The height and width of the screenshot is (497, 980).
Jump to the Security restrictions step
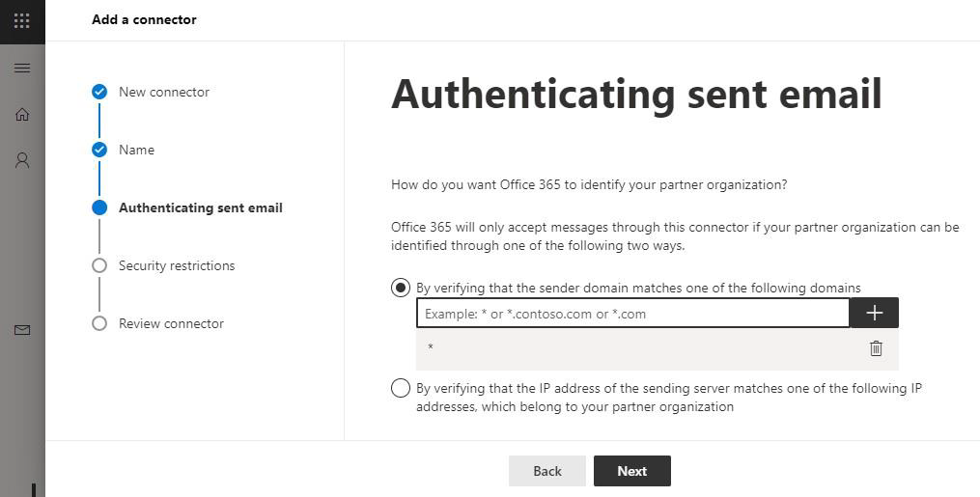pos(177,265)
